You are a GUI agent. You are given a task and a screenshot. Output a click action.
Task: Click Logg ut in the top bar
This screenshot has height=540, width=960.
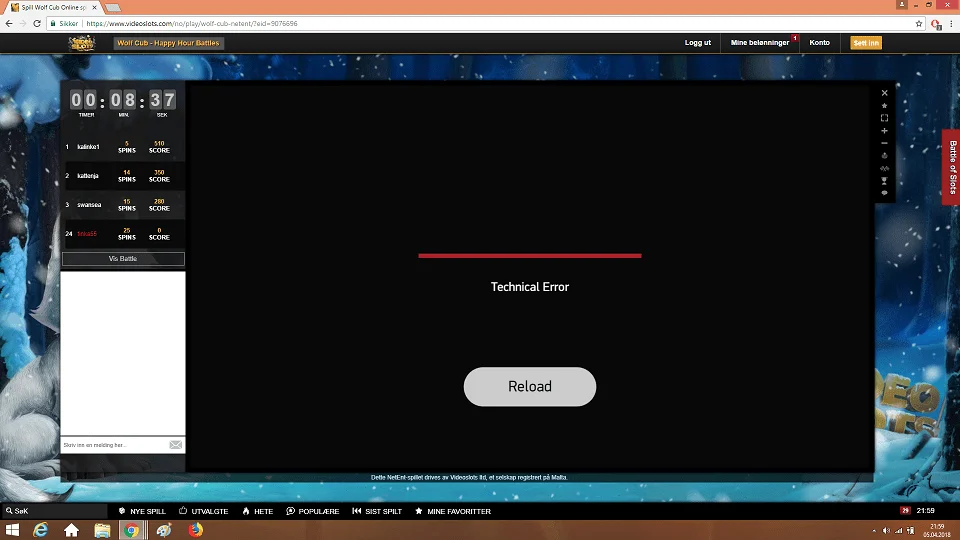tap(697, 43)
